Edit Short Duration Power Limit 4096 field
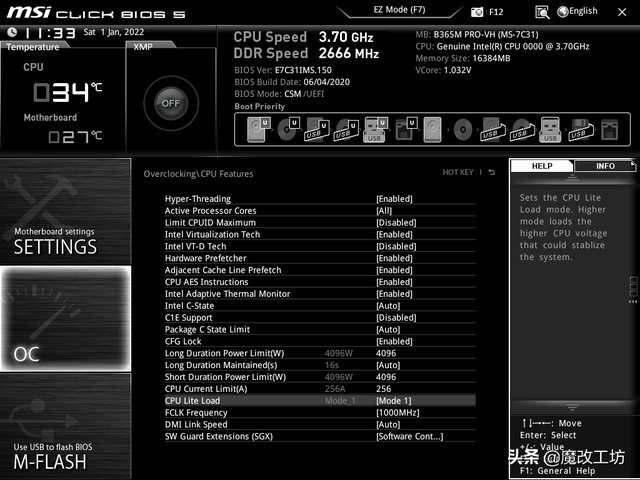640x480 pixels. [386, 377]
